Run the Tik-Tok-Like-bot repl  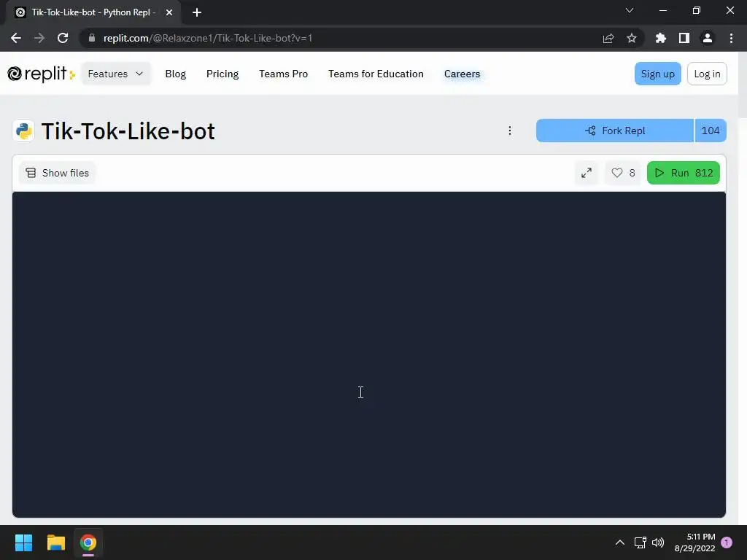click(683, 173)
